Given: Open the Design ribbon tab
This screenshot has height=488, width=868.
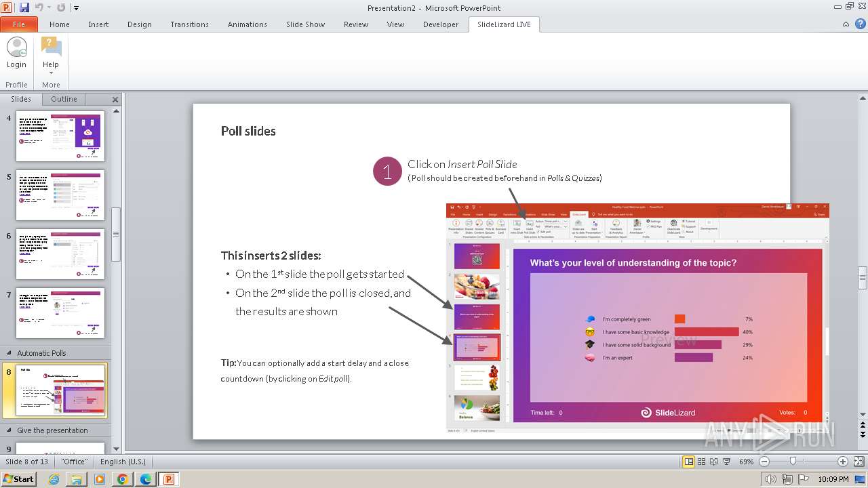Looking at the screenshot, I should coord(140,24).
